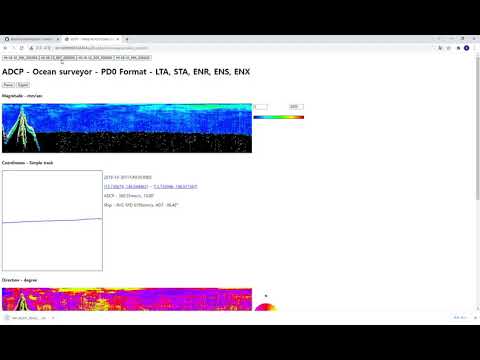Click the Magnitude mm/sec label
This screenshot has height=360, width=480.
coord(22,96)
